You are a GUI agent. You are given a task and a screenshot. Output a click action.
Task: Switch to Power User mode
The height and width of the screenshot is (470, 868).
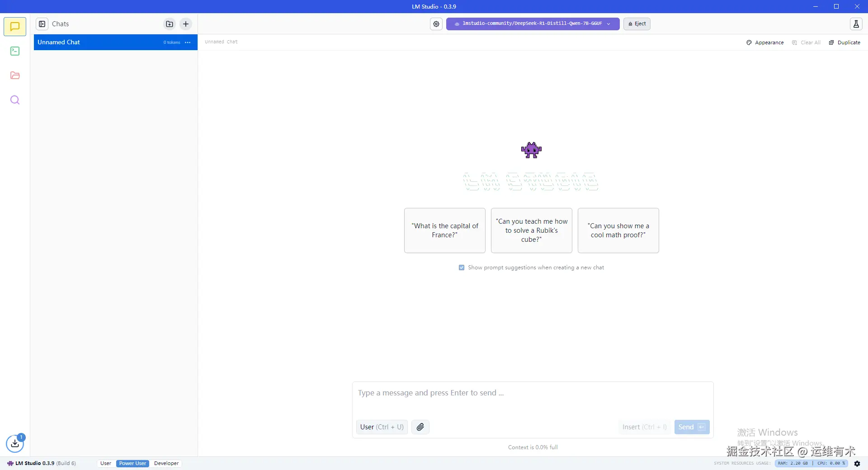(132, 463)
